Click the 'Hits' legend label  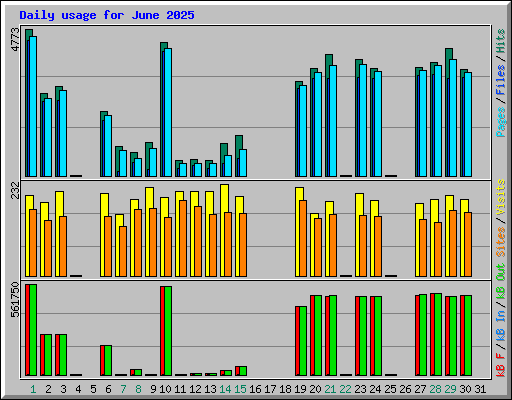pyautogui.click(x=501, y=41)
